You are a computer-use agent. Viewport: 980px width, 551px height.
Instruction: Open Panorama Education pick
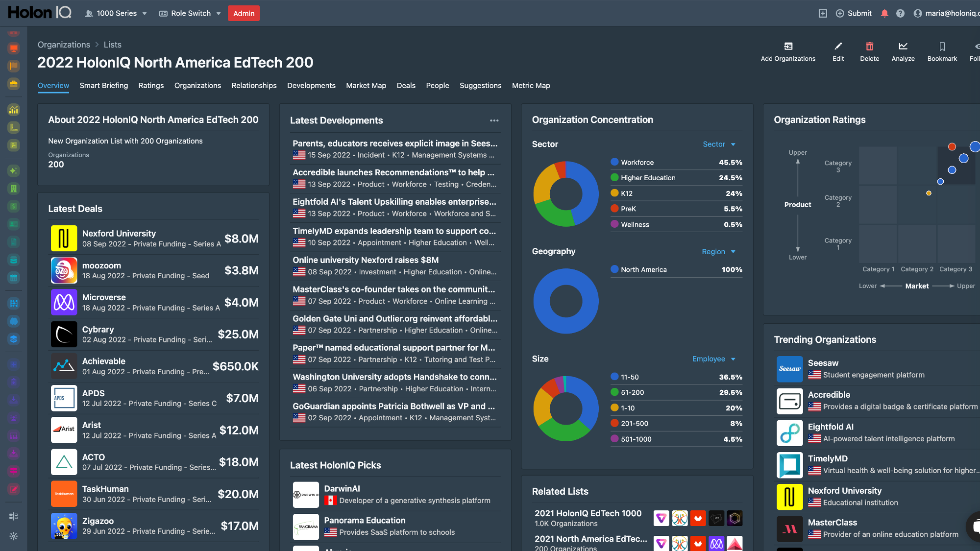[395, 526]
